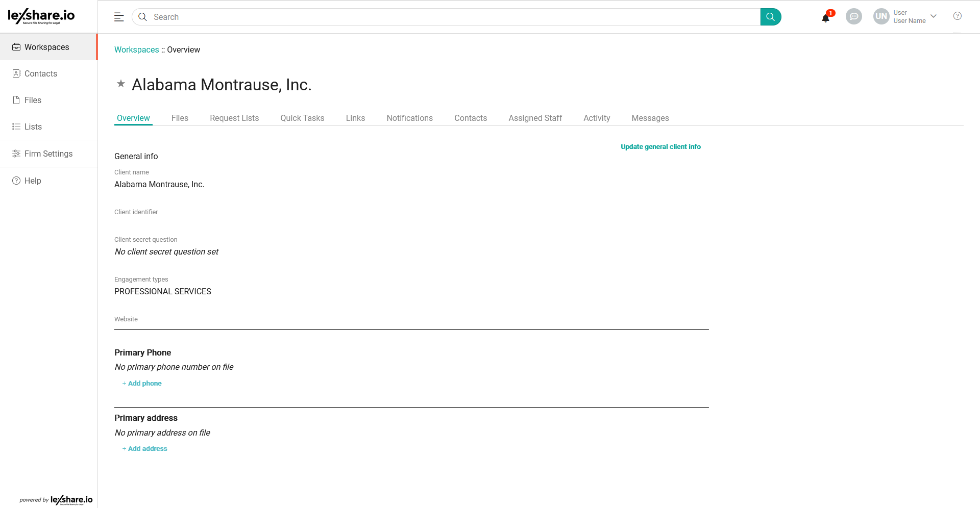The width and height of the screenshot is (980, 508).
Task: Click Update general client info link
Action: click(660, 146)
